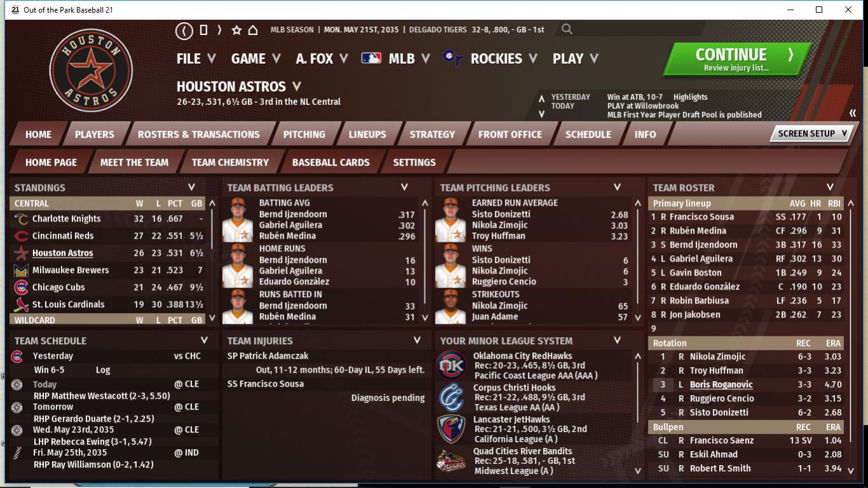This screenshot has height=488, width=868.
Task: Go back with the left arrow navigation icon
Action: (x=184, y=30)
